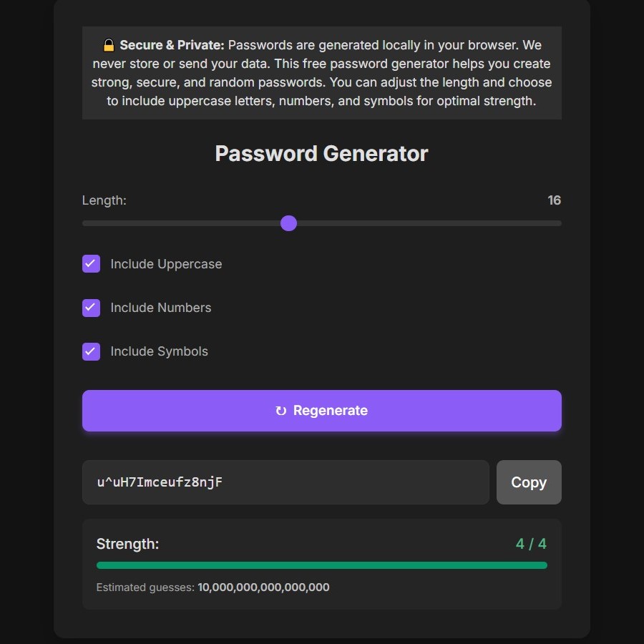Click the Include Uppercase text label

click(x=166, y=264)
